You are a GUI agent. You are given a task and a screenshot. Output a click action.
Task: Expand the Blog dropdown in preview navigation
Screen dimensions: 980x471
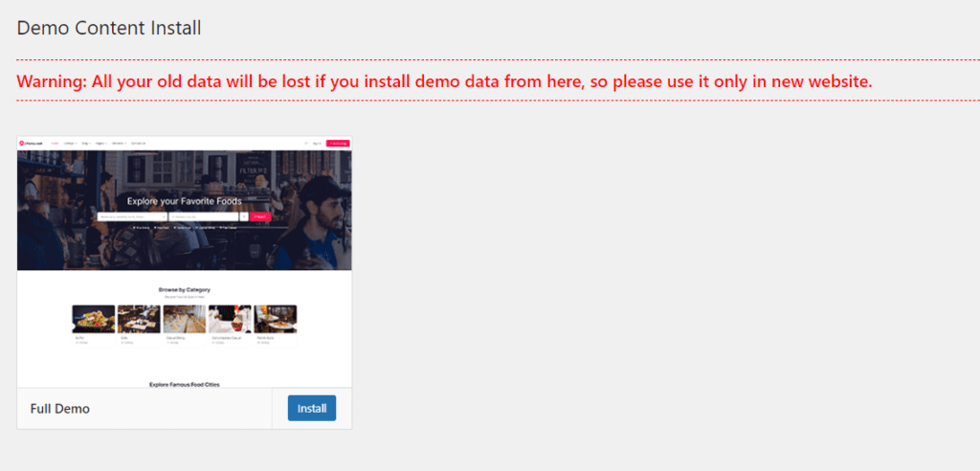pyautogui.click(x=86, y=143)
